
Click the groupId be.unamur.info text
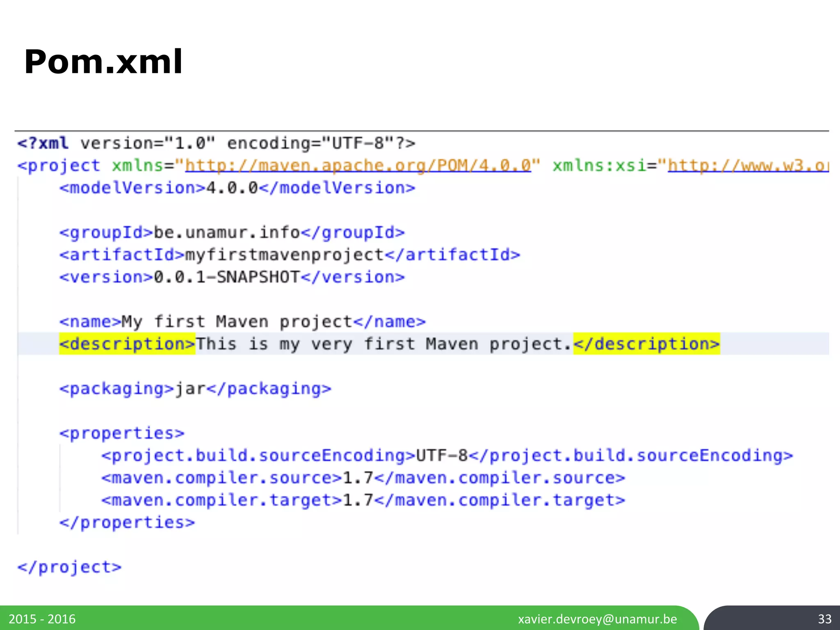tap(227, 233)
